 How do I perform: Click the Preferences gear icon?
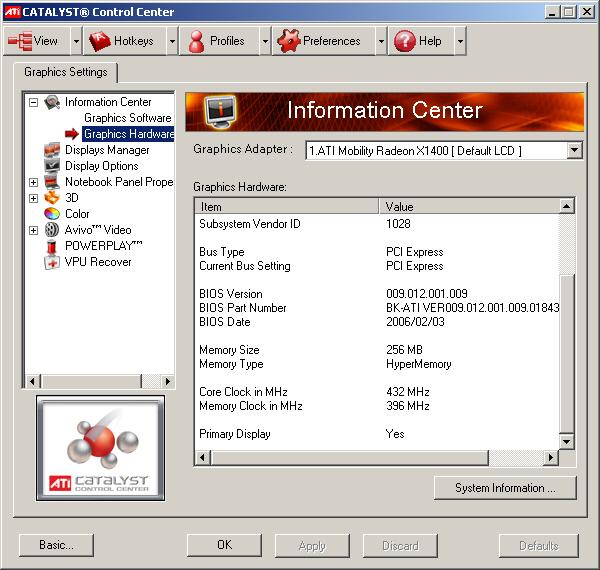coord(289,41)
